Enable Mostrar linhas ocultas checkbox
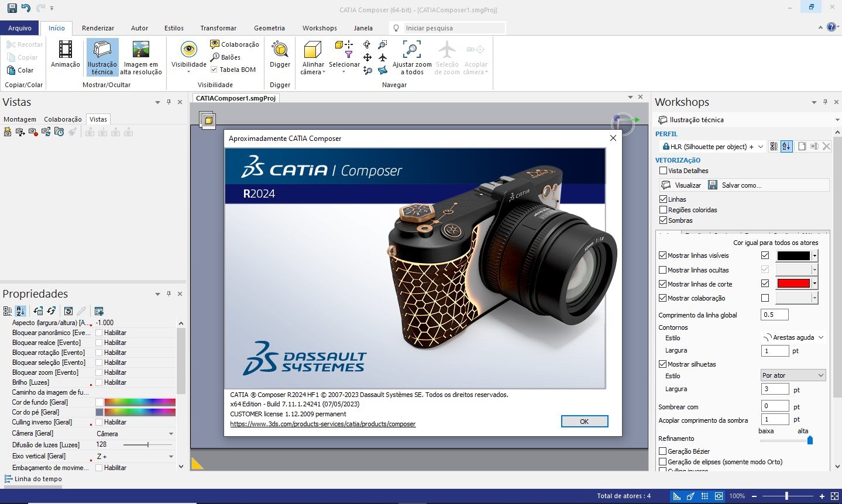Viewport: 842px width, 504px height. [662, 270]
